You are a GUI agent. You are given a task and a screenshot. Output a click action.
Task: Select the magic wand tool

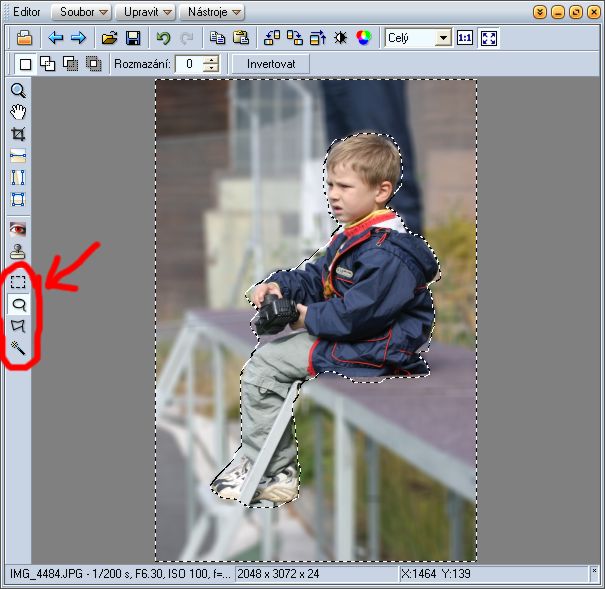18,348
